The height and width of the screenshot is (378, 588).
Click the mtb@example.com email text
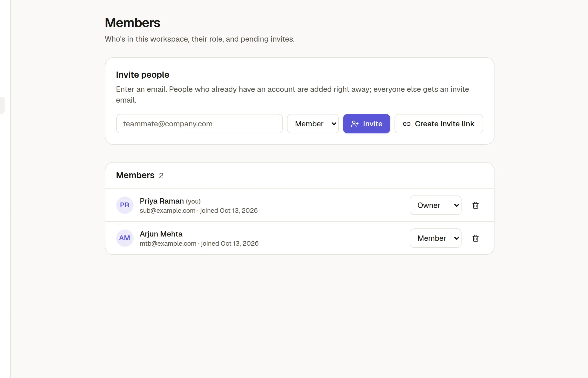tap(168, 244)
